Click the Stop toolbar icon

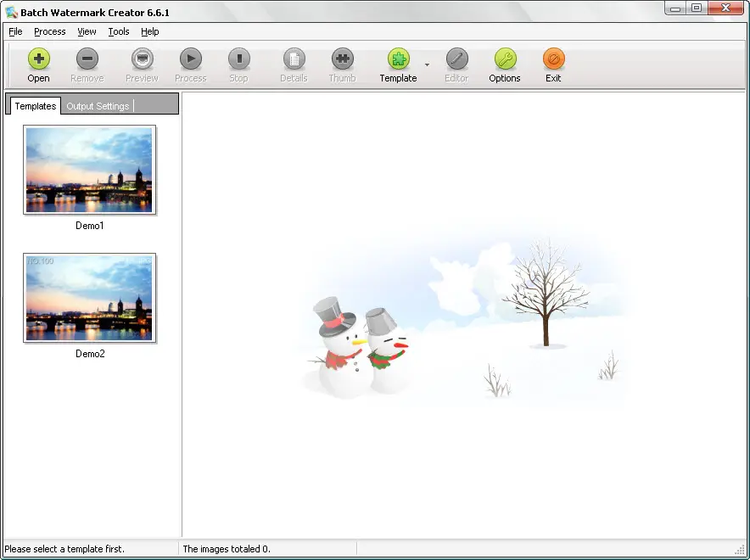(239, 59)
